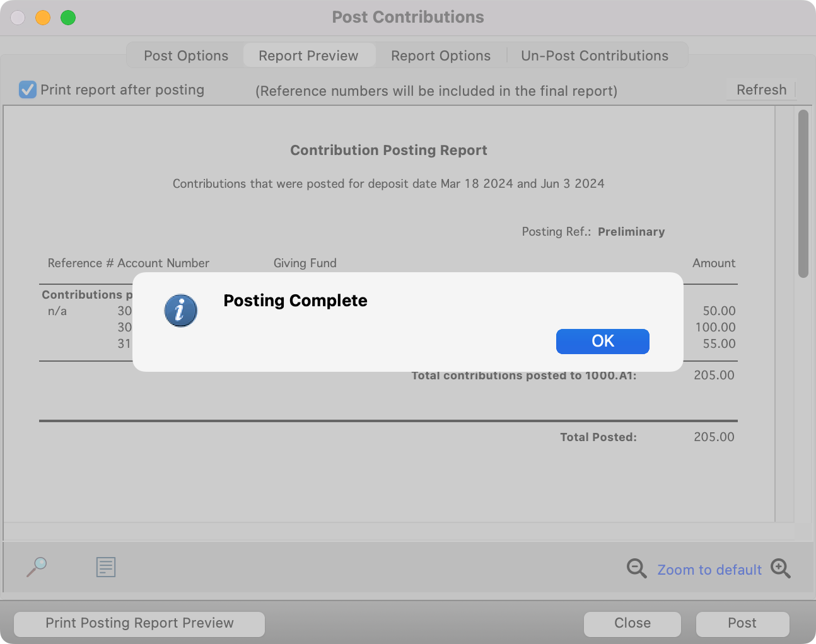Close the Post Contributions window via Close button
816x644 pixels.
[x=632, y=623]
